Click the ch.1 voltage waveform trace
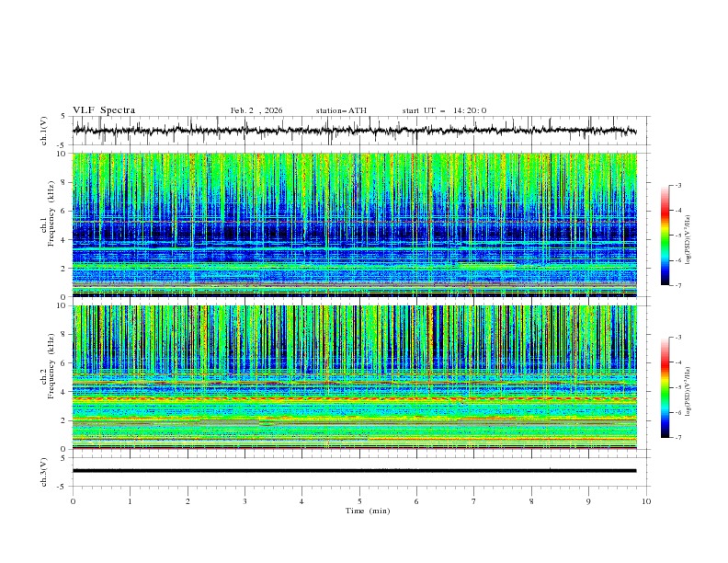The height and width of the screenshot is (563, 728). coord(354,131)
